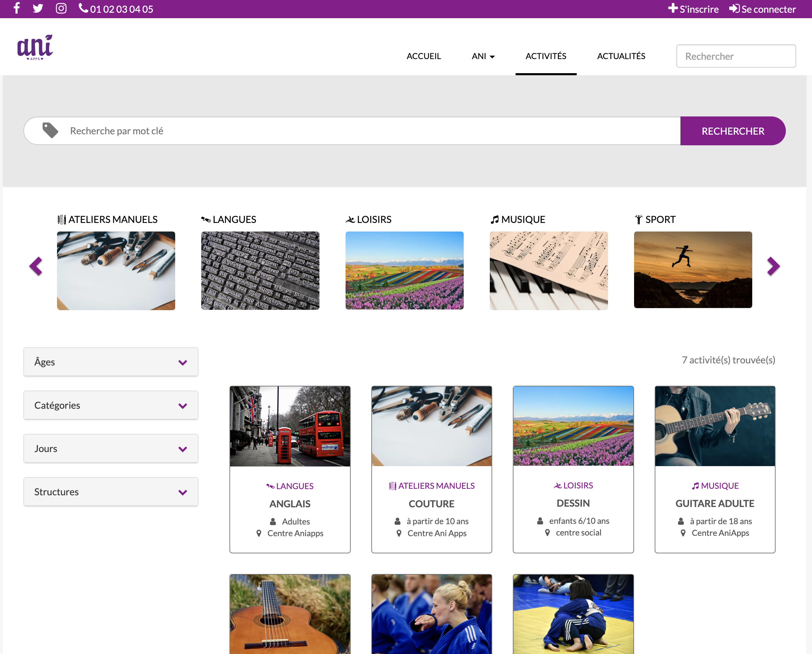The height and width of the screenshot is (654, 812).
Task: Select ATELIERS MANUELS category heading
Action: click(107, 219)
